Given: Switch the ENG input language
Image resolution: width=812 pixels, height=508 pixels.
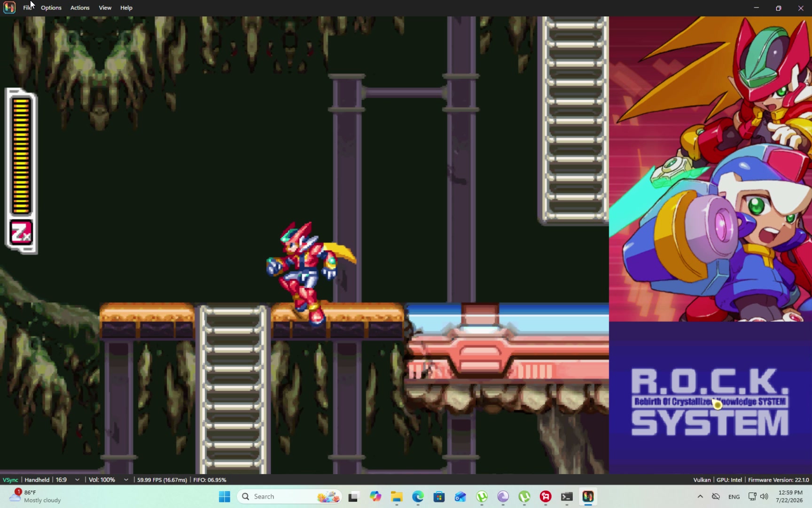Looking at the screenshot, I should (x=734, y=497).
